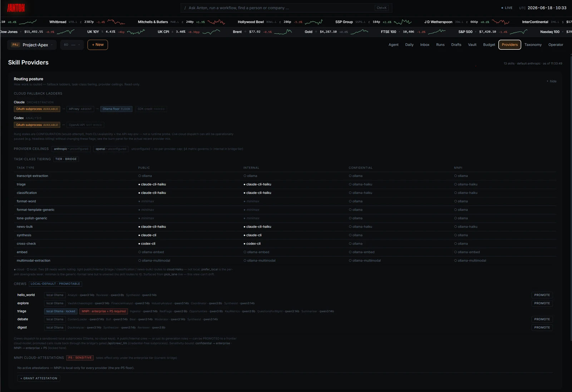This screenshot has width=572, height=392.
Task: Click Codex OAuth subprocess AVAILABLE chip
Action: pos(37,125)
